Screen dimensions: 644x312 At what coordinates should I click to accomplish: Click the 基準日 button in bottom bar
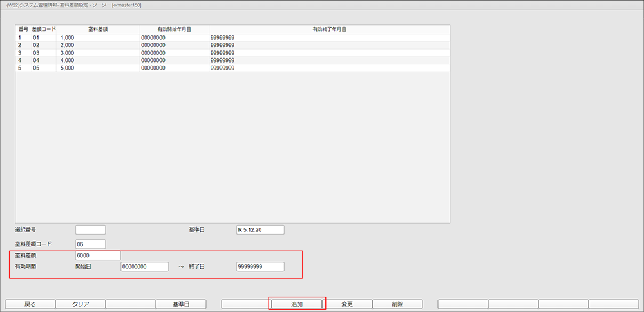point(181,304)
